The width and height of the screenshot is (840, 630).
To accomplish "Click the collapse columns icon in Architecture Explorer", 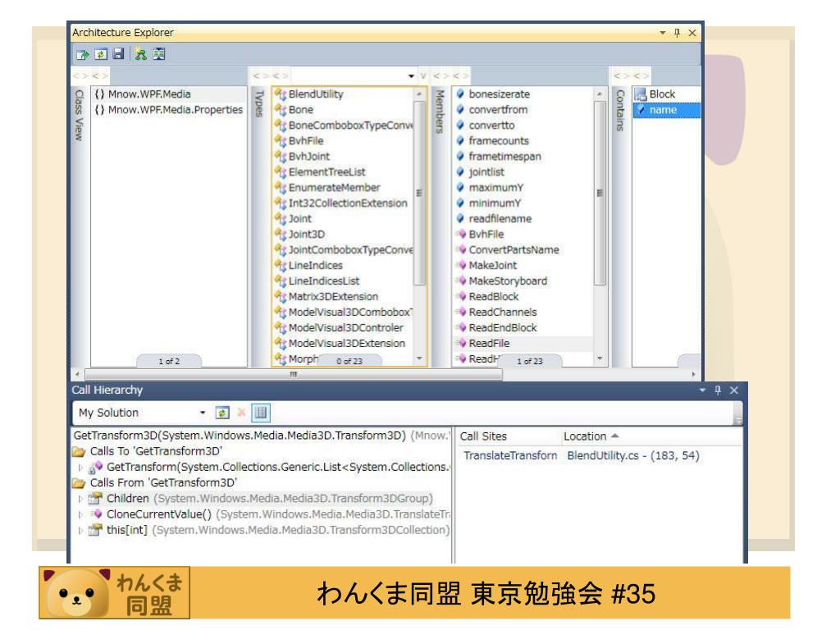I will coord(159,53).
